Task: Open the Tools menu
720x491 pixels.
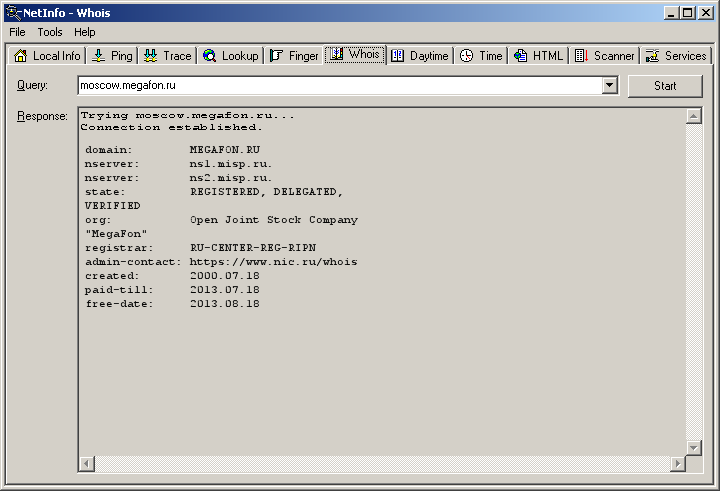Action: click(50, 32)
